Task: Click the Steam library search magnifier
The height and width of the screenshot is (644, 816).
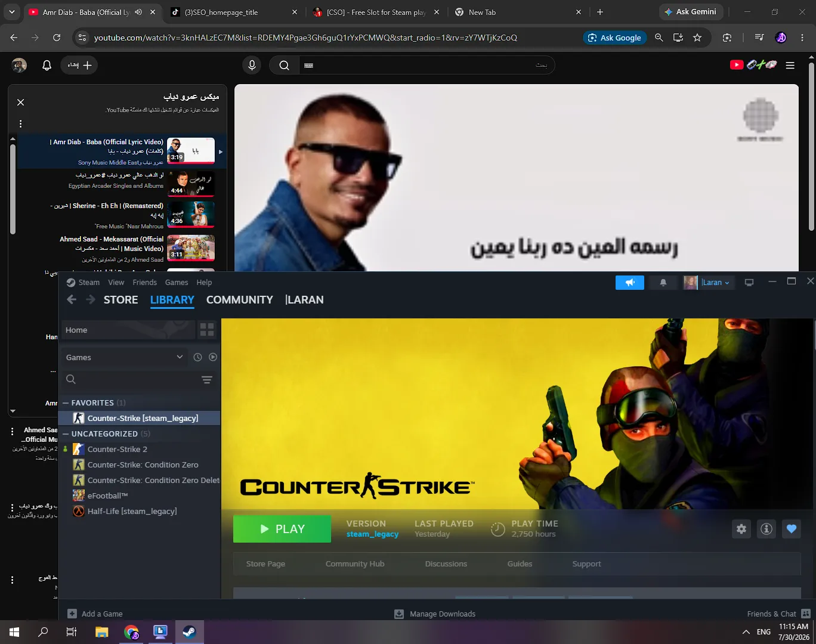Action: coord(71,379)
